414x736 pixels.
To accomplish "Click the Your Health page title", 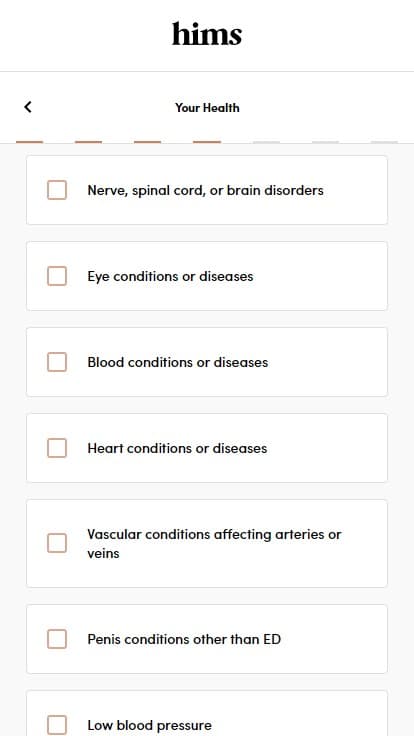I will coord(207,107).
